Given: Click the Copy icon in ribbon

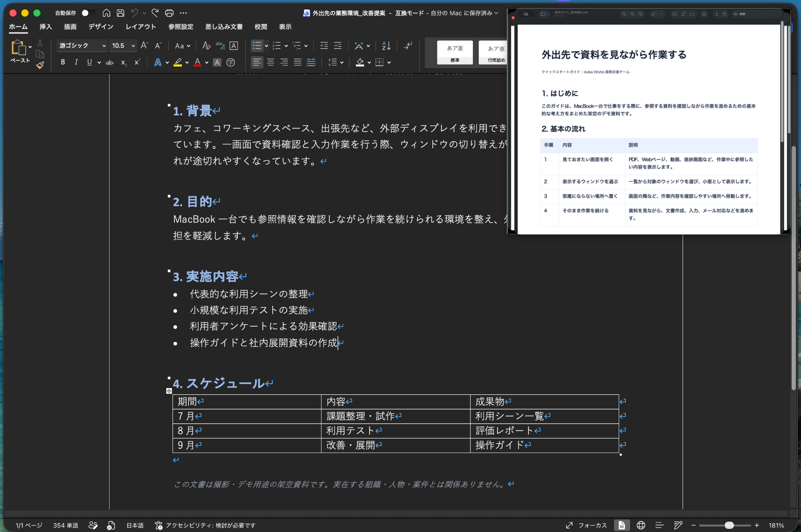Looking at the screenshot, I should point(40,54).
